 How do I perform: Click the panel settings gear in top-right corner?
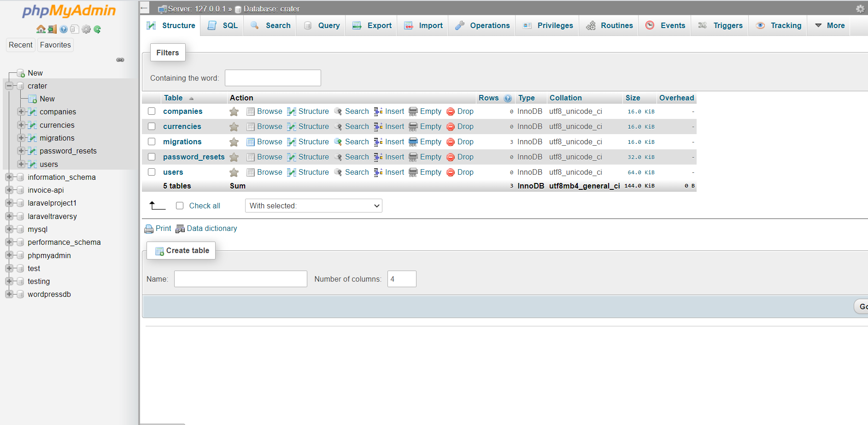point(860,8)
